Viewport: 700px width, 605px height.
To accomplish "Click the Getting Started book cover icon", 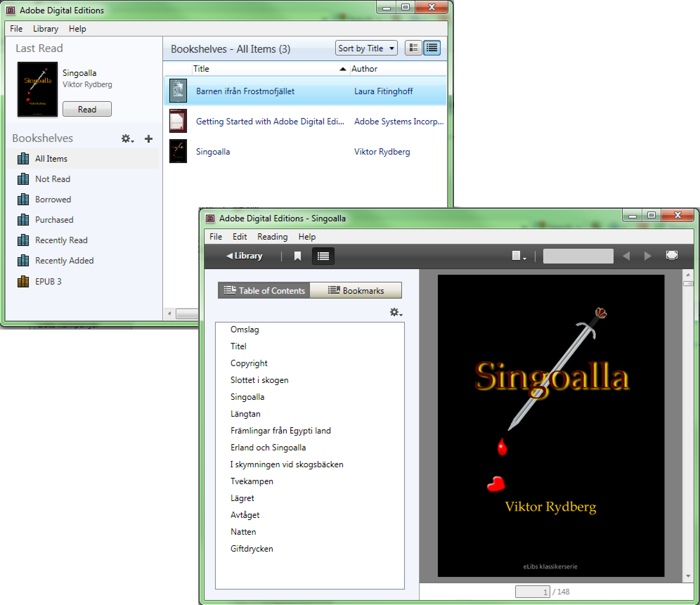I will coord(178,121).
